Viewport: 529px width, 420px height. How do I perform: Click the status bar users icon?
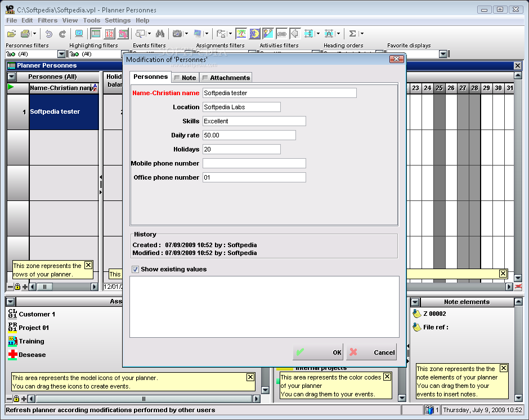429,410
